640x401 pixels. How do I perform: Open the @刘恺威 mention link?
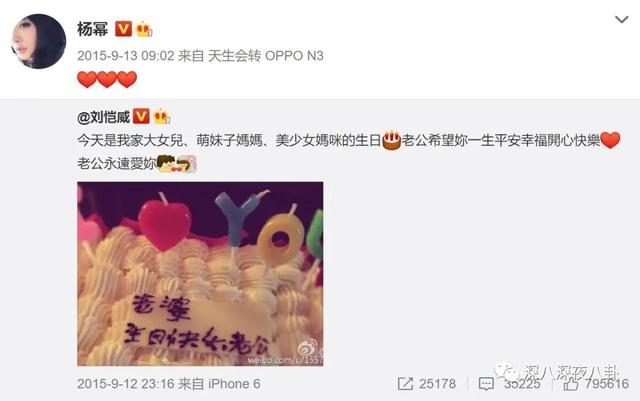click(x=103, y=118)
